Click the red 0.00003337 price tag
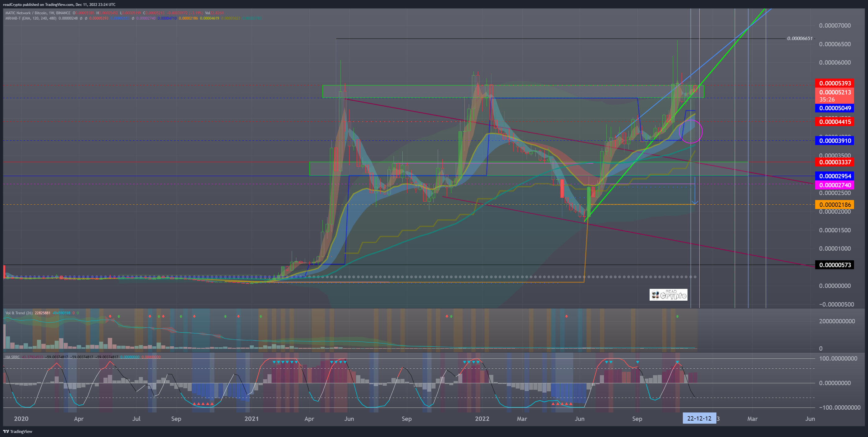 [835, 162]
